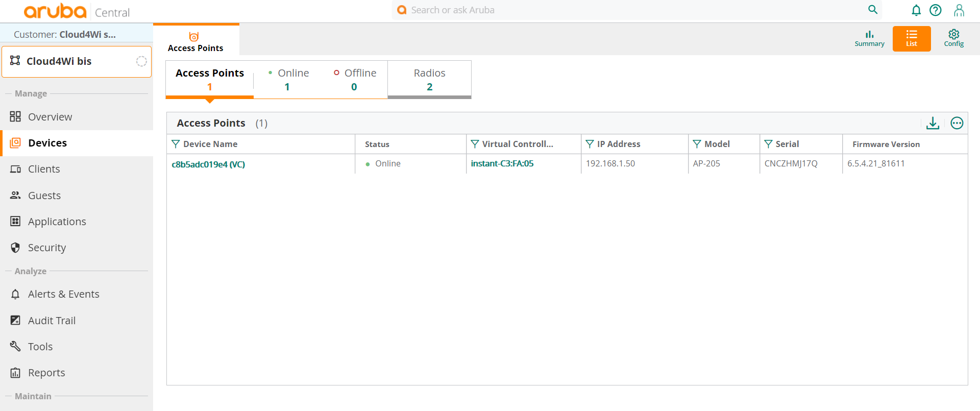Open the IP Address column filter

point(590,144)
